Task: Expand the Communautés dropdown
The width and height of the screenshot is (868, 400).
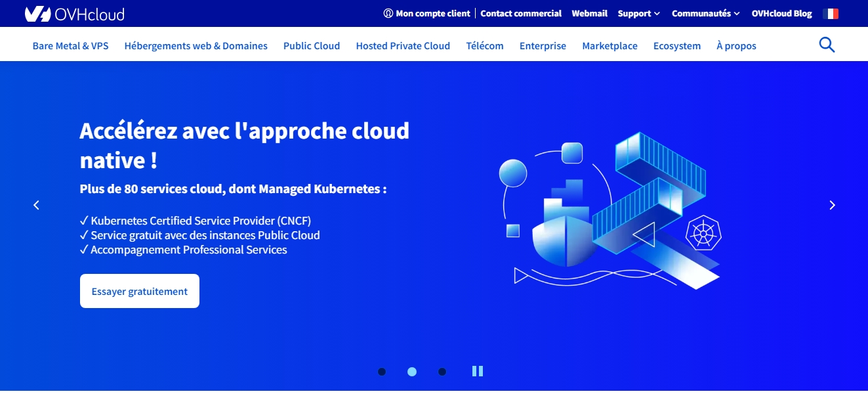Action: (x=706, y=13)
